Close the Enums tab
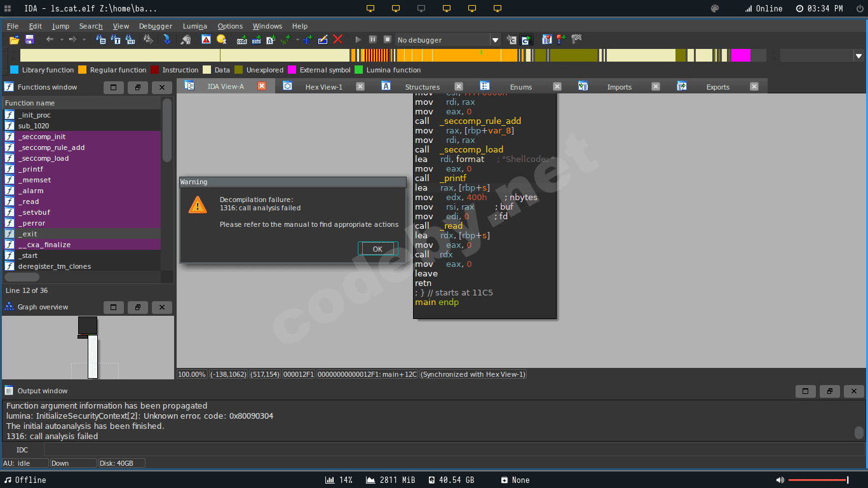868x488 pixels. click(557, 86)
